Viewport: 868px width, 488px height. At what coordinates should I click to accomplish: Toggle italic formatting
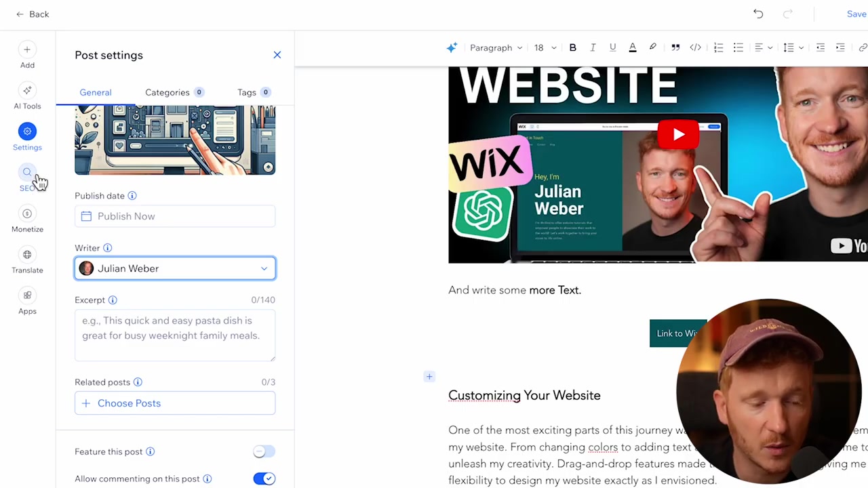coord(593,47)
